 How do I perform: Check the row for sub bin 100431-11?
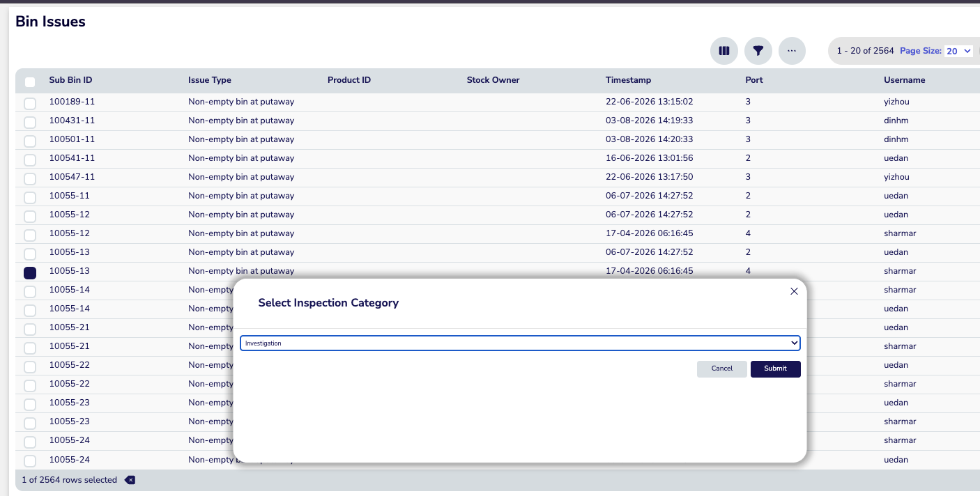click(30, 122)
